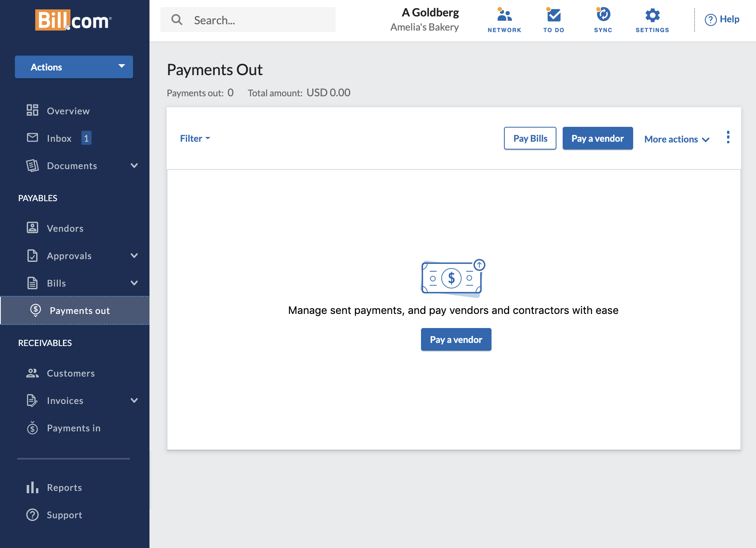Click the top Pay a vendor button
756x548 pixels.
coord(598,138)
